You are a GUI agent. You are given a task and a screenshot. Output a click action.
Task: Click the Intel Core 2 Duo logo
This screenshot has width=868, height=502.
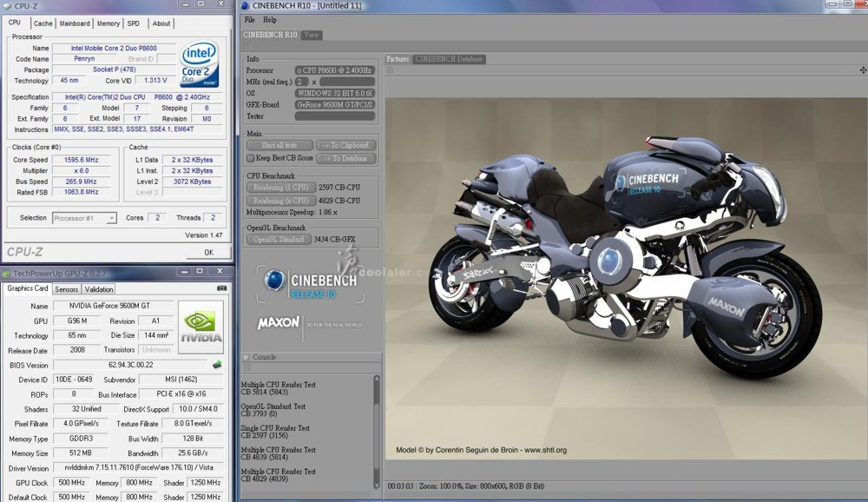(200, 64)
